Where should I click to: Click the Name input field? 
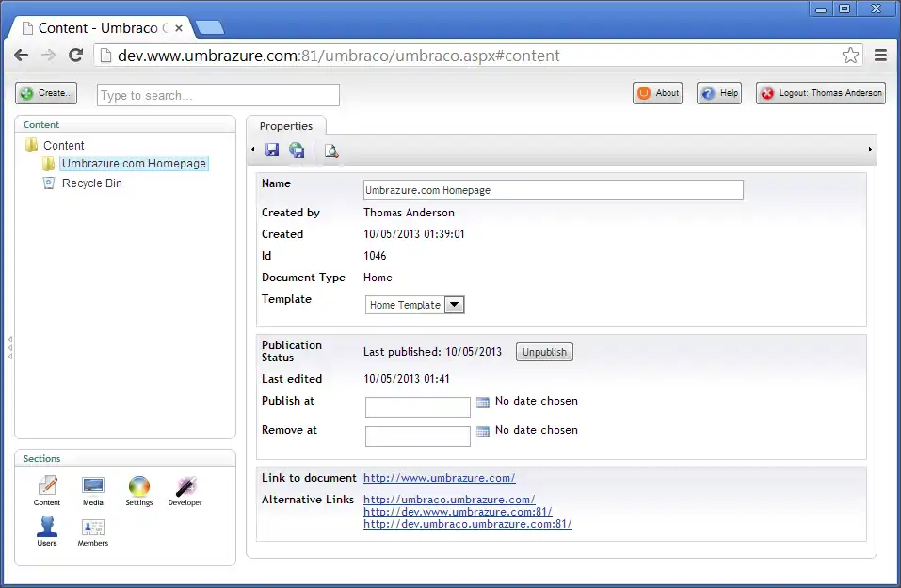554,190
